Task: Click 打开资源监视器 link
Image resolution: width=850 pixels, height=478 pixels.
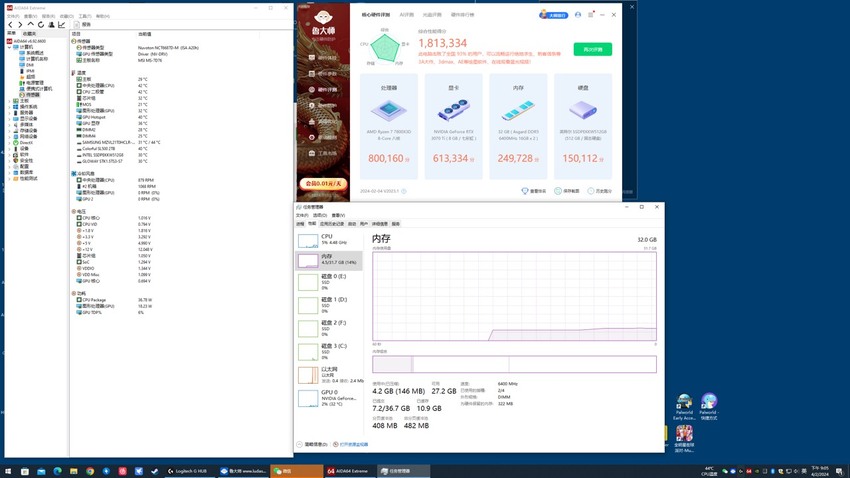Action: (x=350, y=444)
